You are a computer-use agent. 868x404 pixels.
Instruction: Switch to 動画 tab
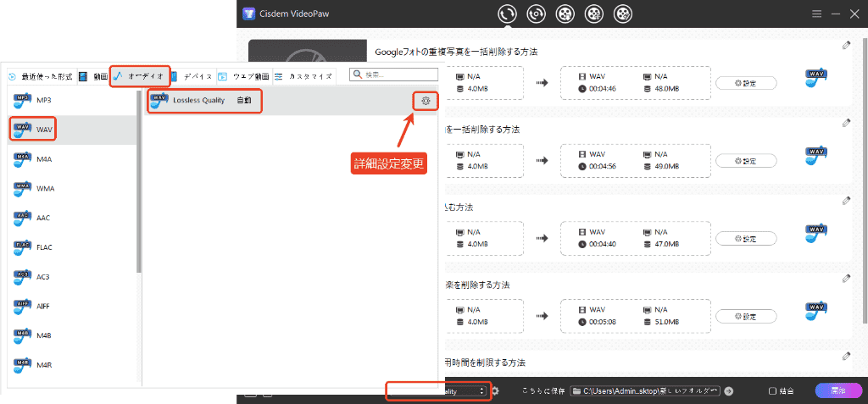tap(93, 76)
